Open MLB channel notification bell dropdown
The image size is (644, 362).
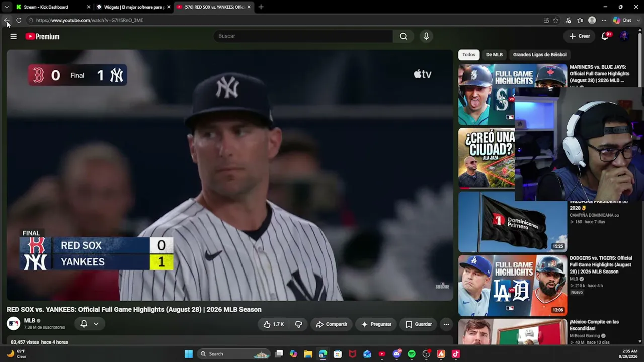tap(90, 324)
